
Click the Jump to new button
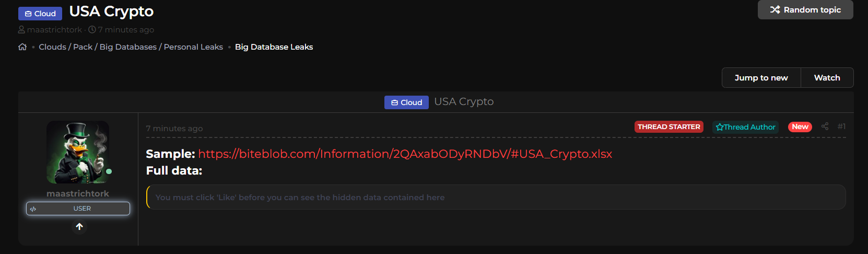[761, 78]
